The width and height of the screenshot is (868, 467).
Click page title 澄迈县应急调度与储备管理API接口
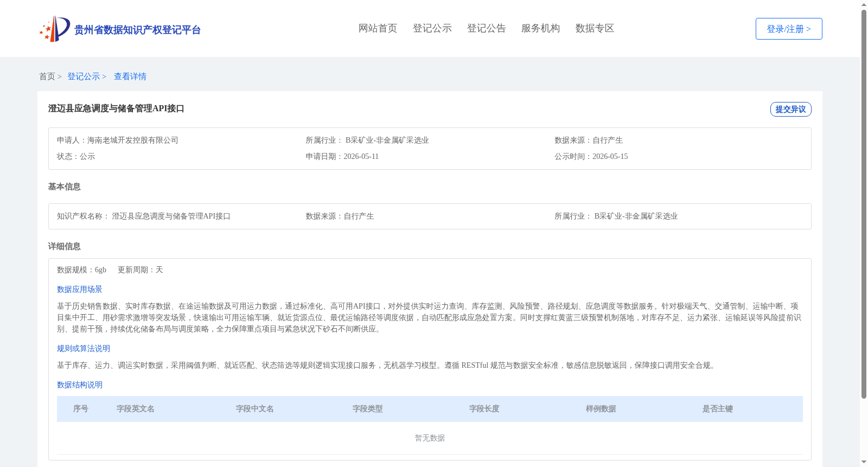tap(116, 108)
